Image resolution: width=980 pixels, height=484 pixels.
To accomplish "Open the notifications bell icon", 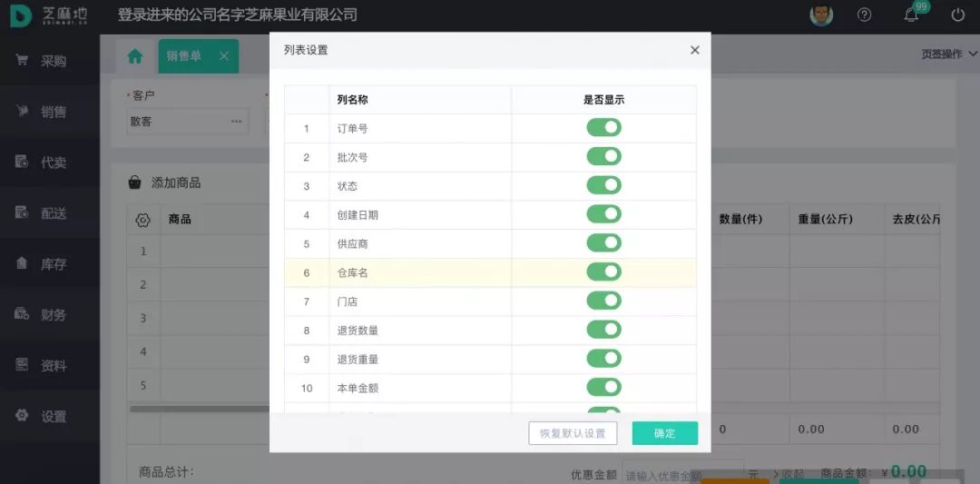I will tap(911, 15).
